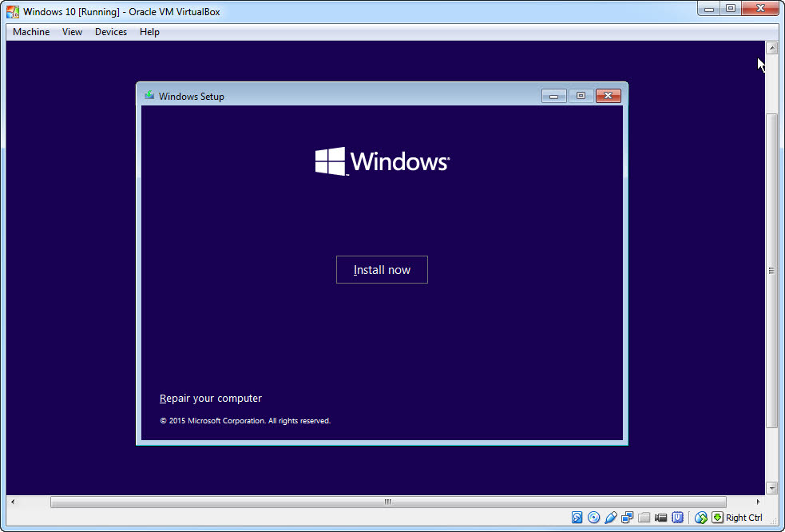The height and width of the screenshot is (532, 785).
Task: Click the vertical scrollbar up arrow
Action: (x=771, y=48)
